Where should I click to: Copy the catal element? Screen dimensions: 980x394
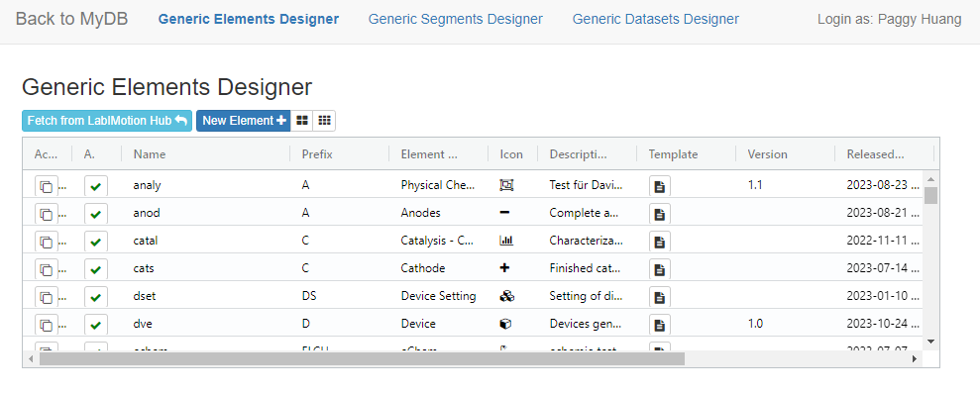click(x=46, y=242)
